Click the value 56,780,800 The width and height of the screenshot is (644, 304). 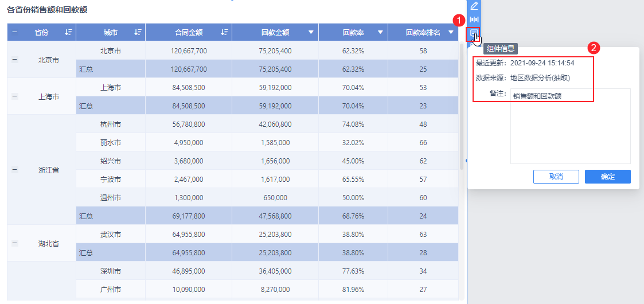[189, 124]
